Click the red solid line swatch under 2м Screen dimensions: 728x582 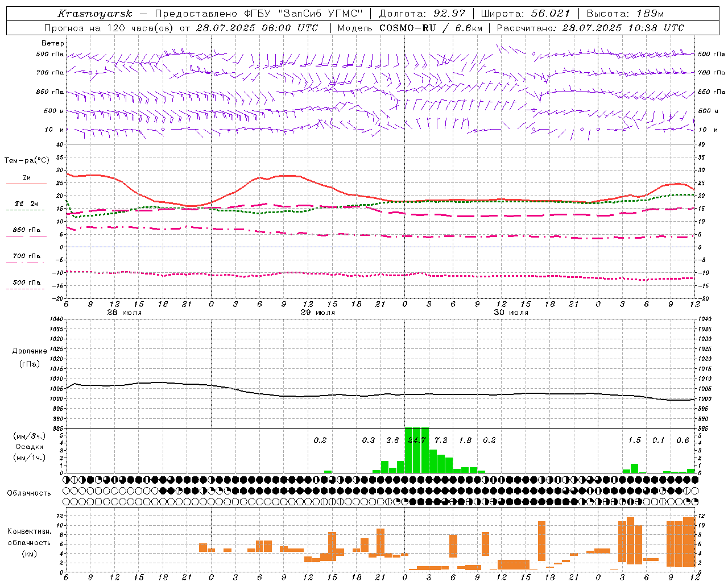[26, 184]
